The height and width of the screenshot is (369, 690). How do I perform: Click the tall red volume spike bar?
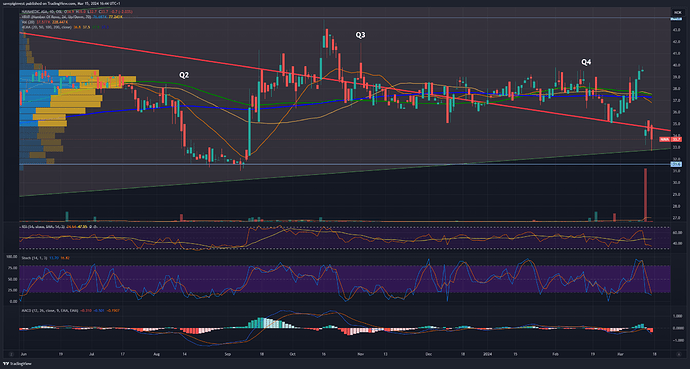pos(646,194)
